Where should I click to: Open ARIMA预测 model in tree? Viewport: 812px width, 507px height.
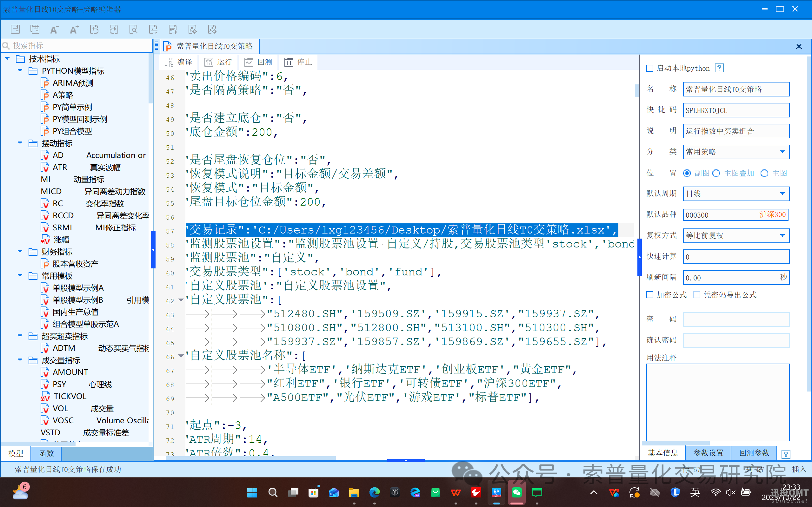[x=73, y=83]
